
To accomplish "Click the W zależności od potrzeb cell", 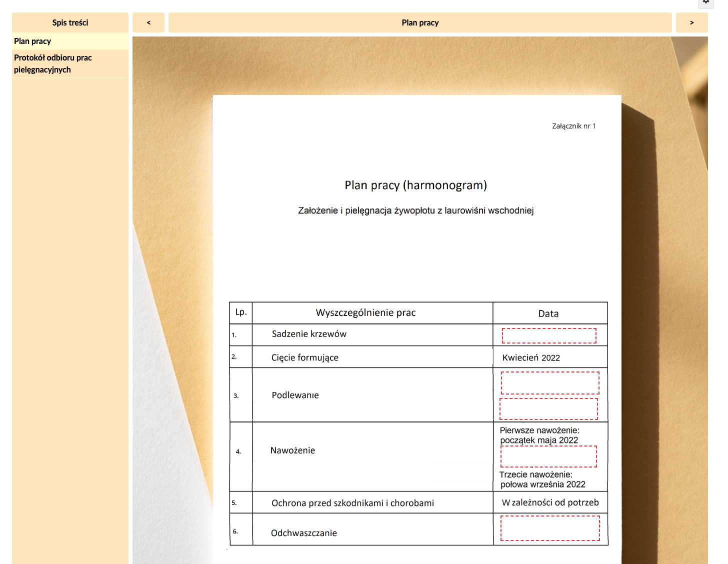I will 550,502.
